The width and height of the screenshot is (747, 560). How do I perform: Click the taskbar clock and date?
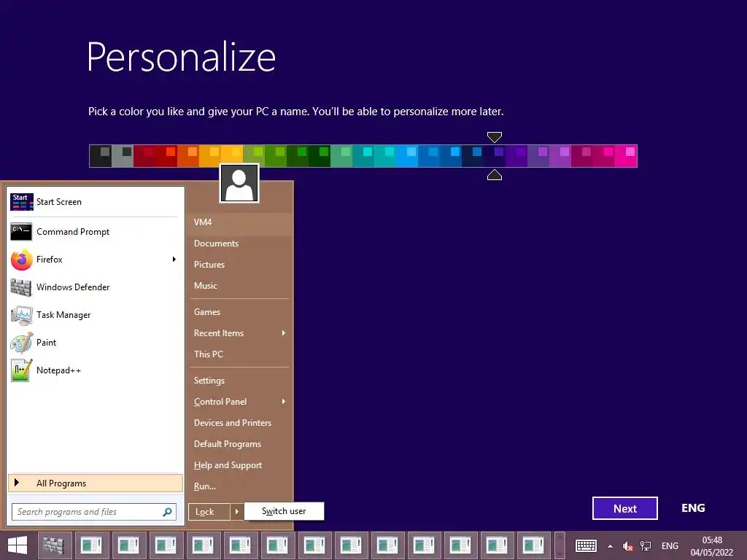pyautogui.click(x=712, y=546)
